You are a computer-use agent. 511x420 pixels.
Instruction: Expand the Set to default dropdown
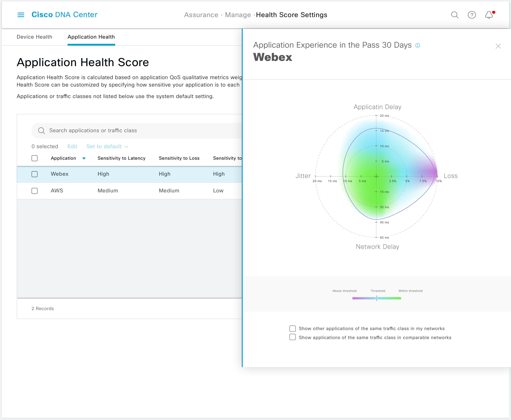pyautogui.click(x=107, y=146)
